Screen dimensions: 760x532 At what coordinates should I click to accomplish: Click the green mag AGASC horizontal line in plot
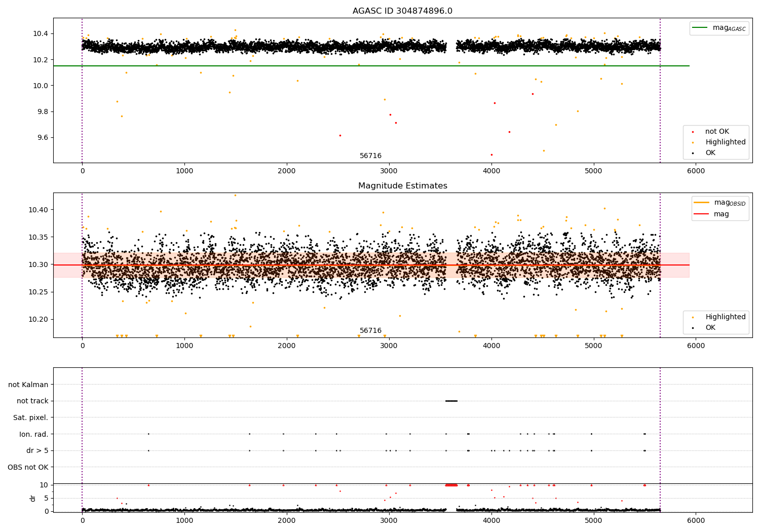[371, 66]
